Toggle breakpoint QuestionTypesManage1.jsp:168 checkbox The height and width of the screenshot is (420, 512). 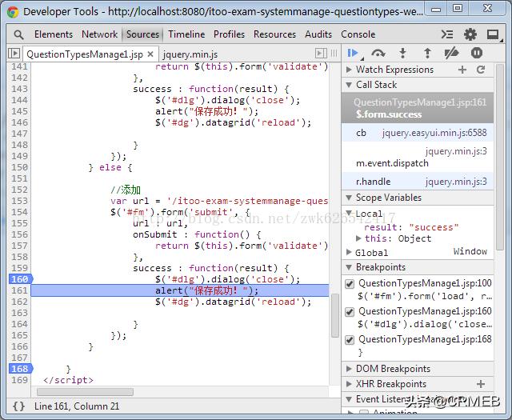pos(349,340)
